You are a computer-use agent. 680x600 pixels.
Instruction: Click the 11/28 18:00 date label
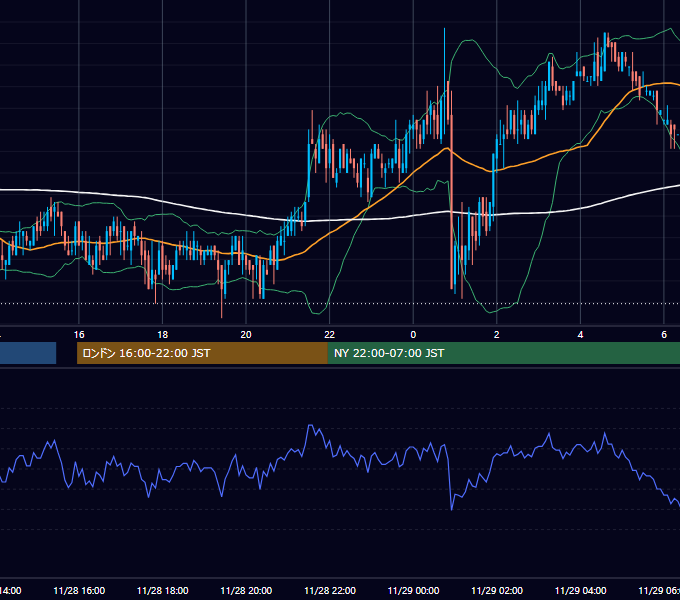point(163,591)
